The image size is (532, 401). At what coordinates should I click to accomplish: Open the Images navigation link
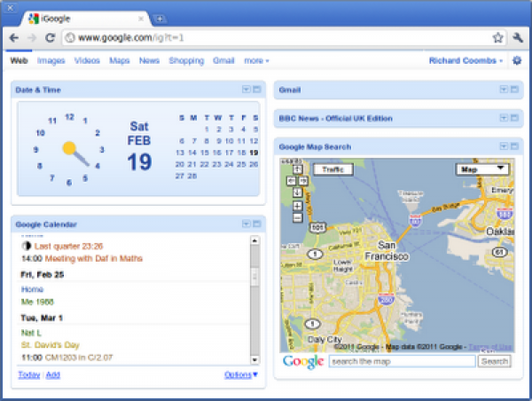(x=51, y=61)
